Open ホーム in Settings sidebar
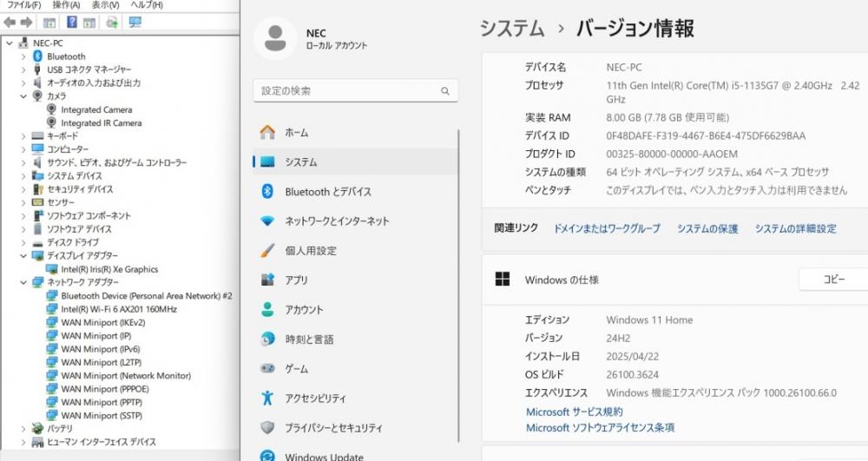Screen dimensions: 868x461 pyautogui.click(x=355, y=133)
